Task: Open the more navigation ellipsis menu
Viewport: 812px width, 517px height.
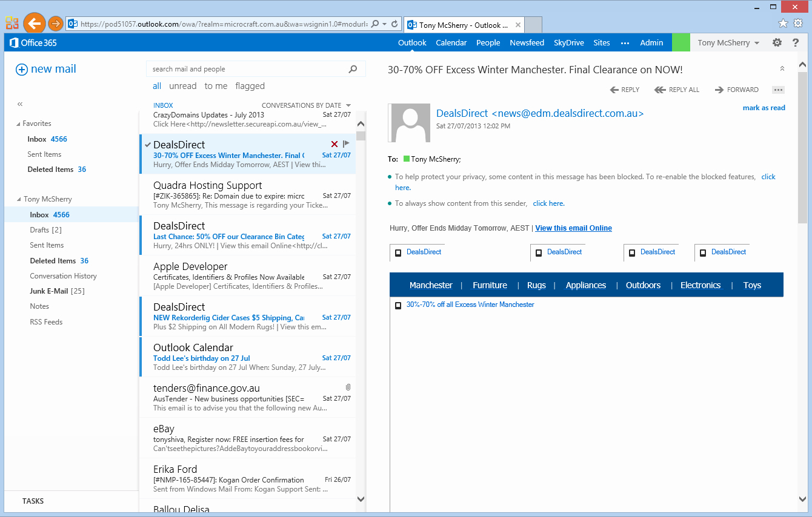Action: coord(625,43)
